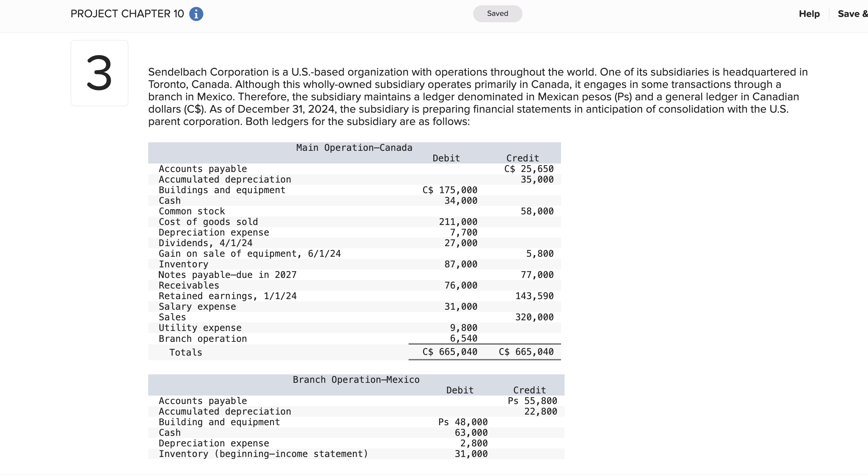This screenshot has height=475, width=868.
Task: Click the Main Operation—Canada table header
Action: pos(354,148)
